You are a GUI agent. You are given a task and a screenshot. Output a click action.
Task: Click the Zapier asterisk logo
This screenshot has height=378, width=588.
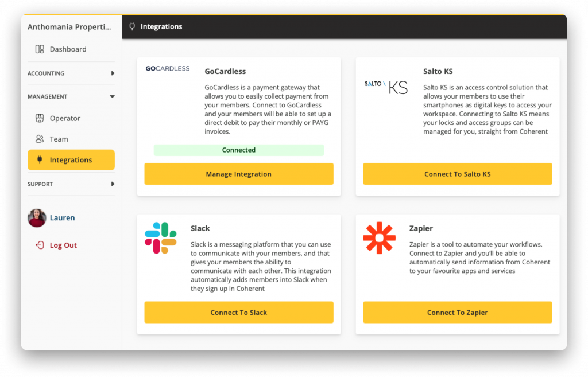(x=379, y=238)
